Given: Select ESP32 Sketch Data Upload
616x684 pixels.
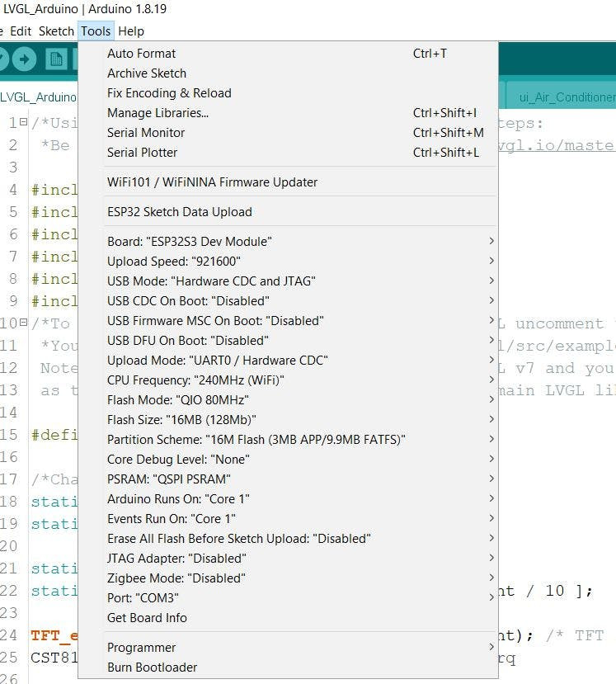Looking at the screenshot, I should click(x=180, y=212).
